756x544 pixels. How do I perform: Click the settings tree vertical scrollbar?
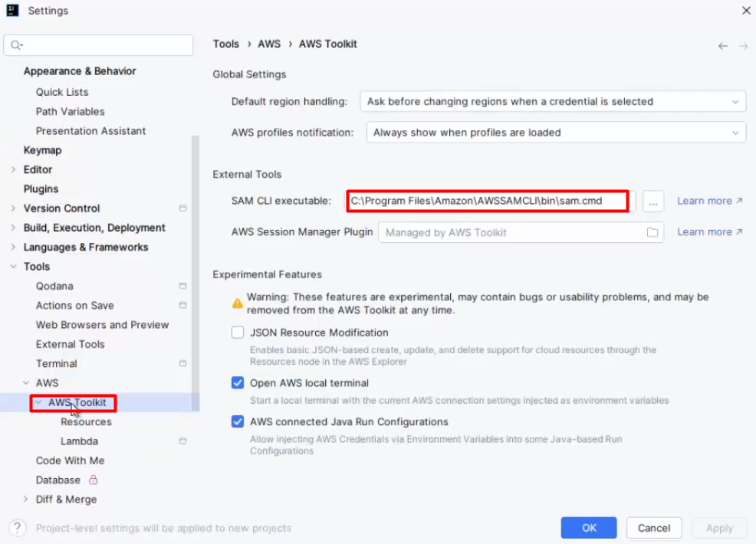click(196, 274)
